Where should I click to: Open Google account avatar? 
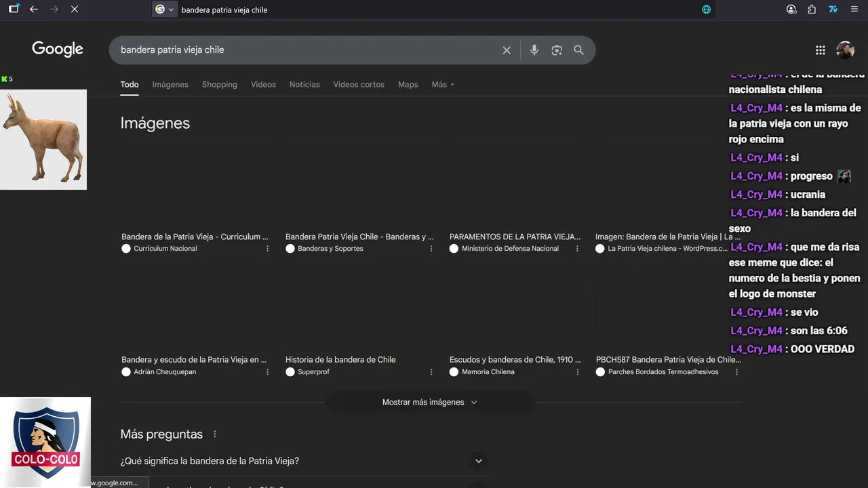[846, 50]
